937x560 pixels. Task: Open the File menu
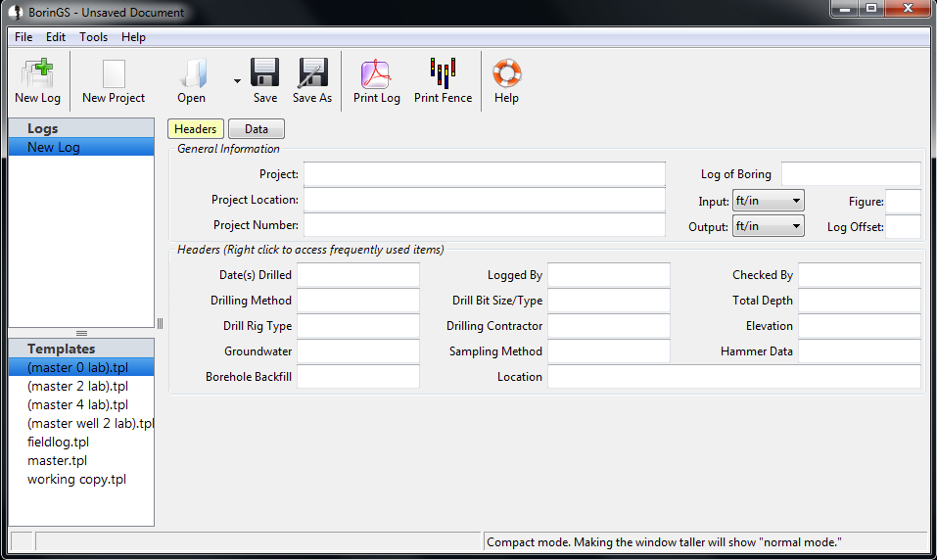pyautogui.click(x=23, y=37)
